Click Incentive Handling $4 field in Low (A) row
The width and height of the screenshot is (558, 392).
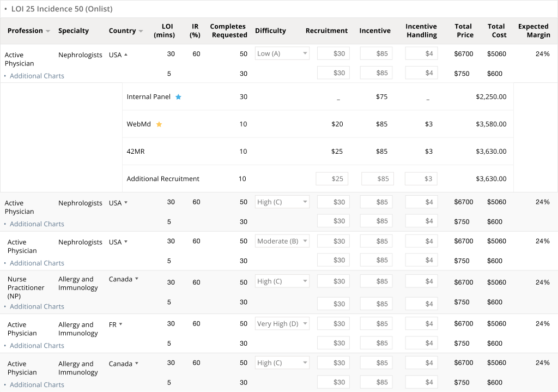(421, 53)
